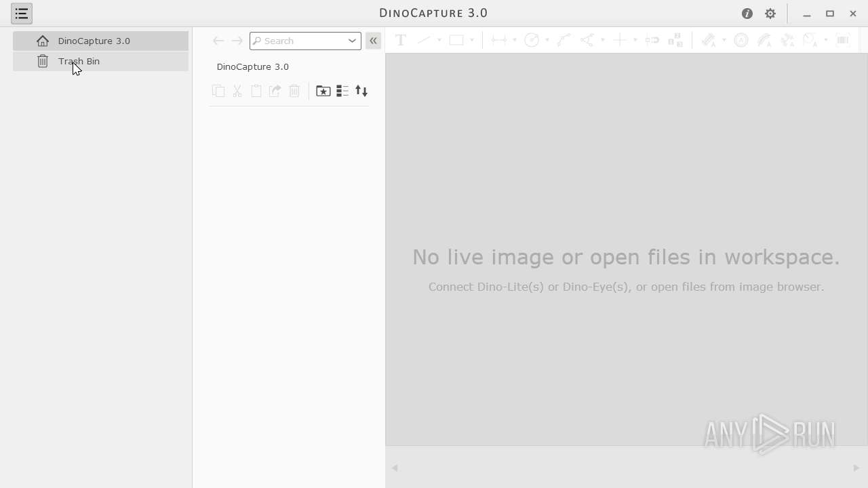This screenshot has height=488, width=868.
Task: Select the Line drawing tool
Action: 424,40
